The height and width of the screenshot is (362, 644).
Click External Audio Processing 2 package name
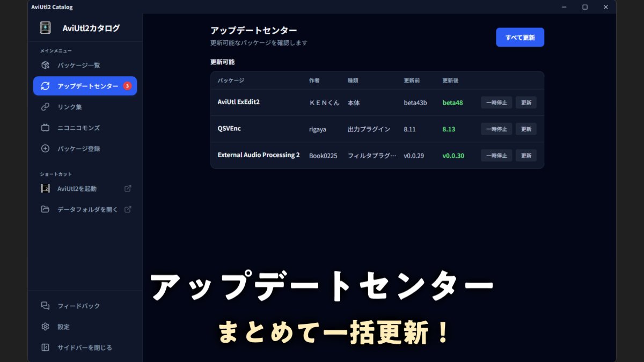tap(259, 155)
